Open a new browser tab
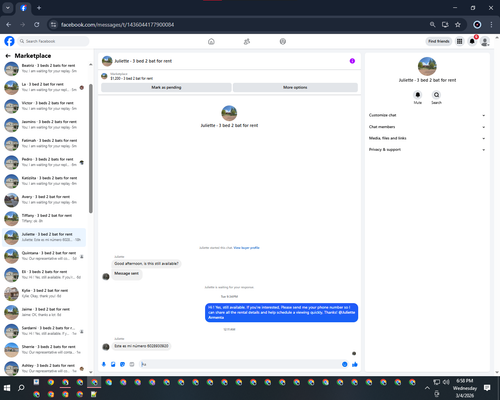Image resolution: width=500 pixels, height=400 pixels. (39, 8)
